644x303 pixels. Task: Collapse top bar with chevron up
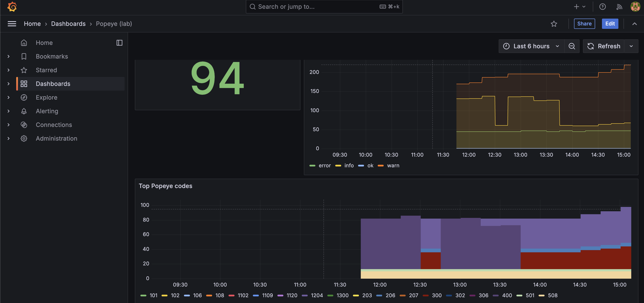click(634, 24)
